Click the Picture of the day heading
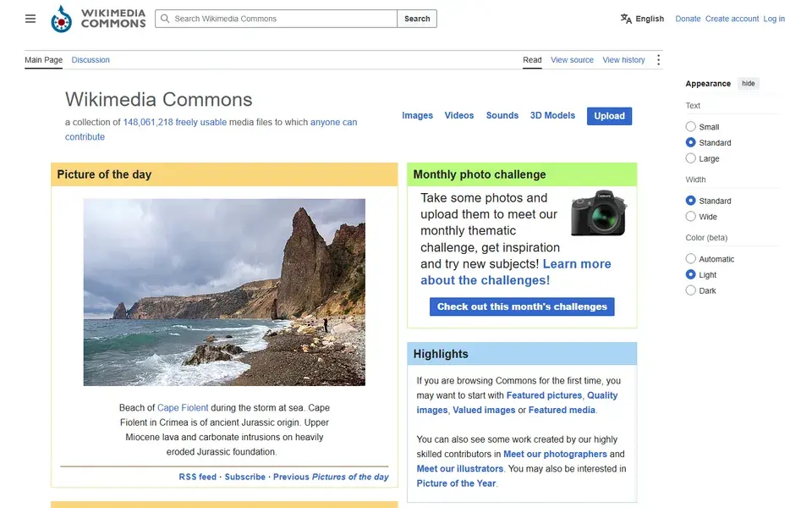The width and height of the screenshot is (812, 508). 104,174
